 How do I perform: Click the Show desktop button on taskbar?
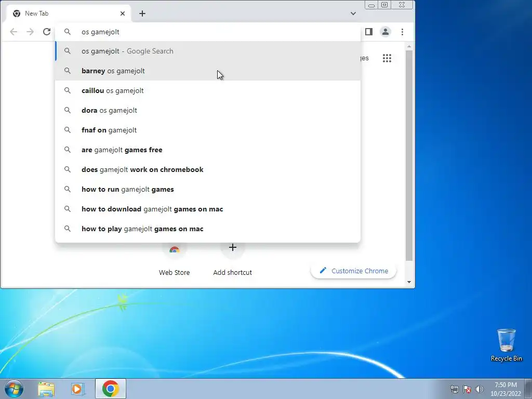pyautogui.click(x=528, y=389)
